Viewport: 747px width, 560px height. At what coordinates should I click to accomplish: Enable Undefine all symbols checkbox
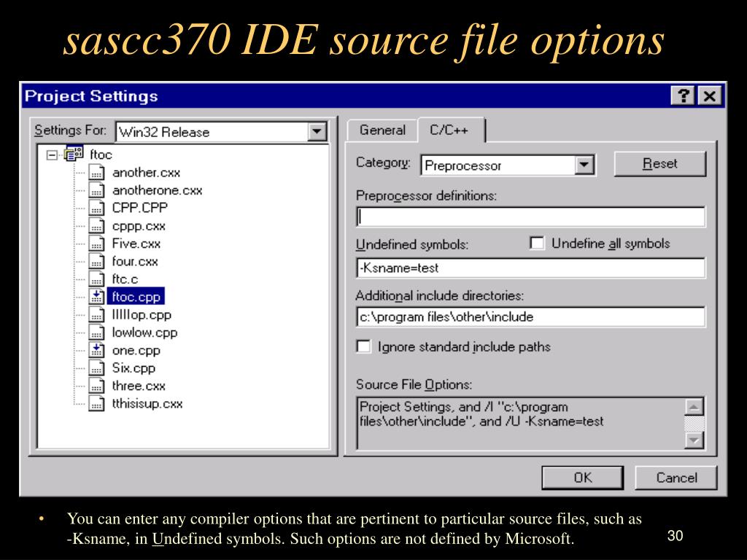click(537, 244)
